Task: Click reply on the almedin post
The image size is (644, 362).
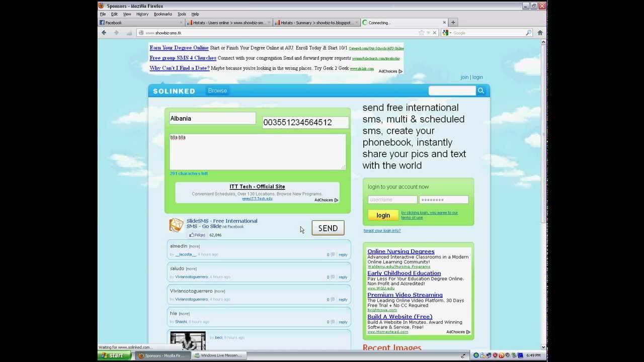Action: (343, 255)
